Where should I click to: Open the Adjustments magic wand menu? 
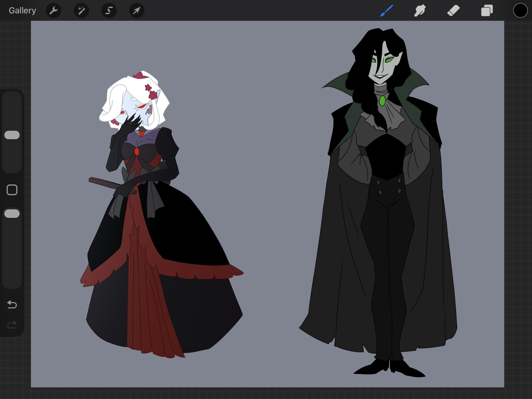(x=81, y=11)
